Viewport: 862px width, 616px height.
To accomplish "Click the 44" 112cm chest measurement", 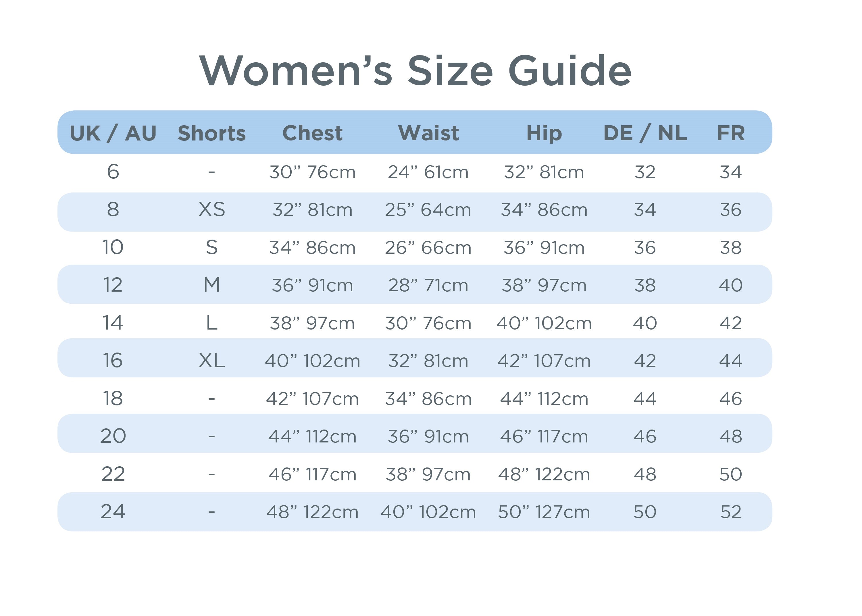I will (x=313, y=437).
